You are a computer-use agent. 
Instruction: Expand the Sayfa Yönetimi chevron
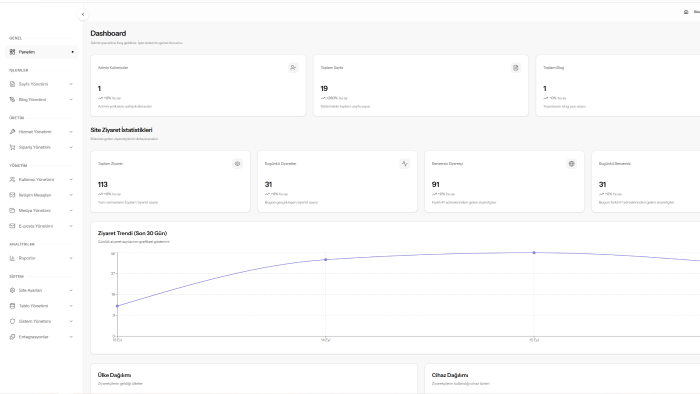[71, 84]
